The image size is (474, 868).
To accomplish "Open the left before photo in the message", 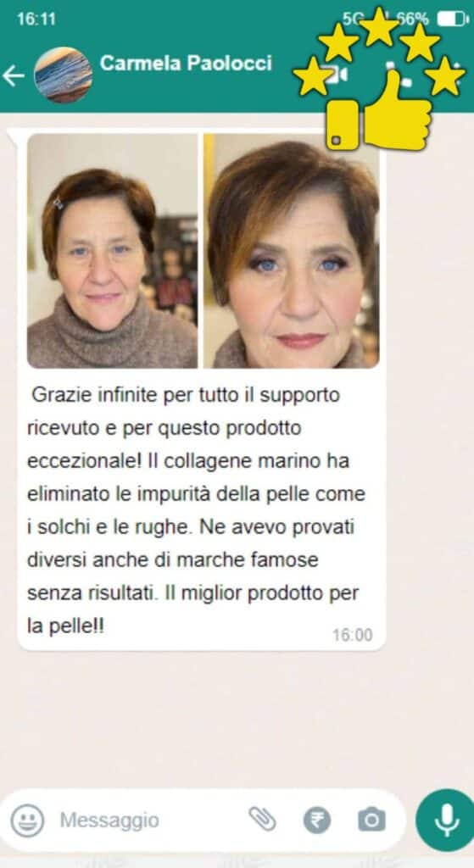I will tap(113, 251).
